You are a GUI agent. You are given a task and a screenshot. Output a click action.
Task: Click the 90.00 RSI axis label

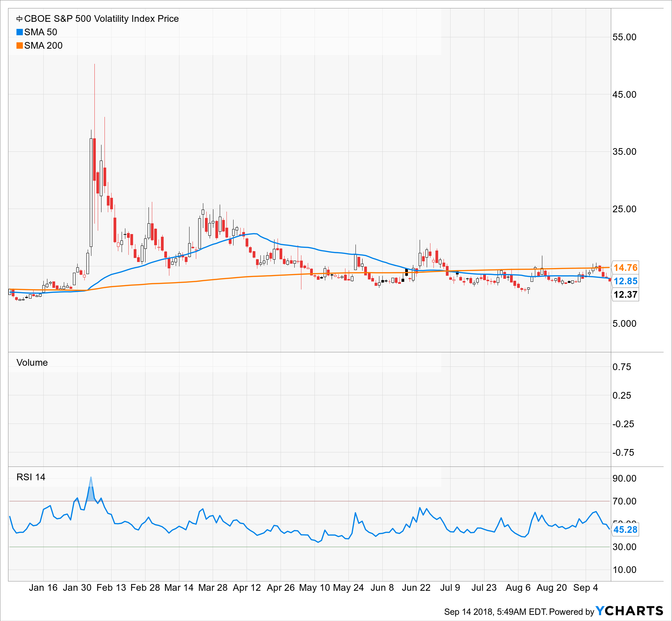click(624, 479)
